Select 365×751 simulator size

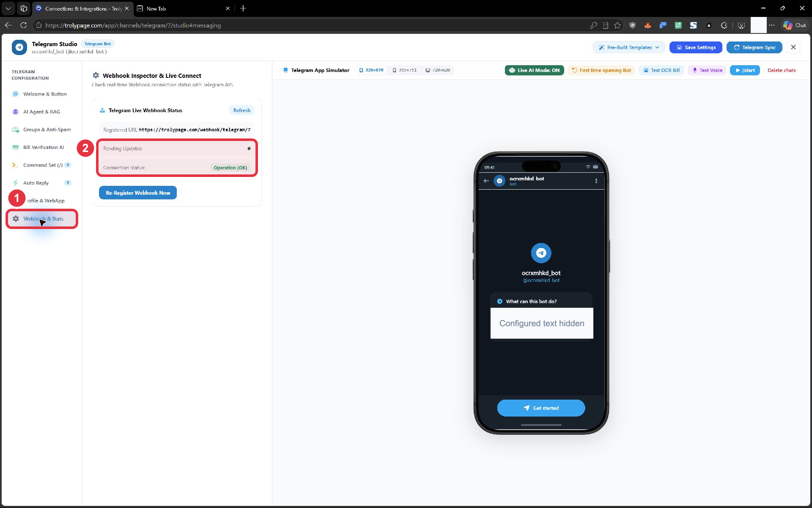coord(405,70)
